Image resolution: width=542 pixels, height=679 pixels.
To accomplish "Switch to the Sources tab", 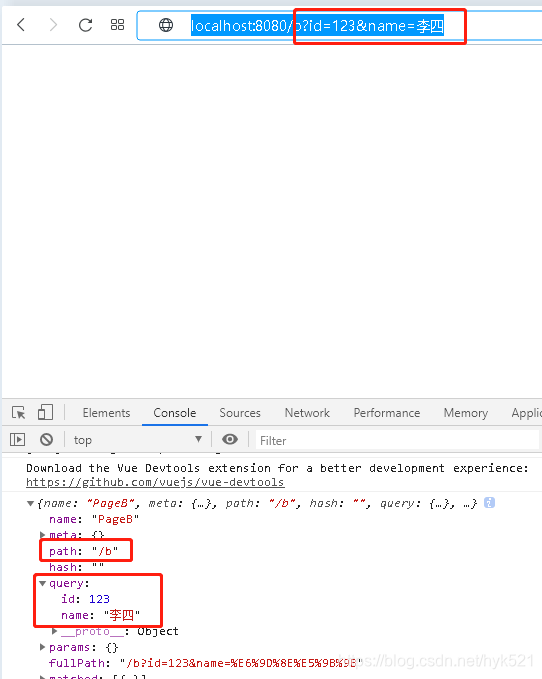I will click(240, 413).
